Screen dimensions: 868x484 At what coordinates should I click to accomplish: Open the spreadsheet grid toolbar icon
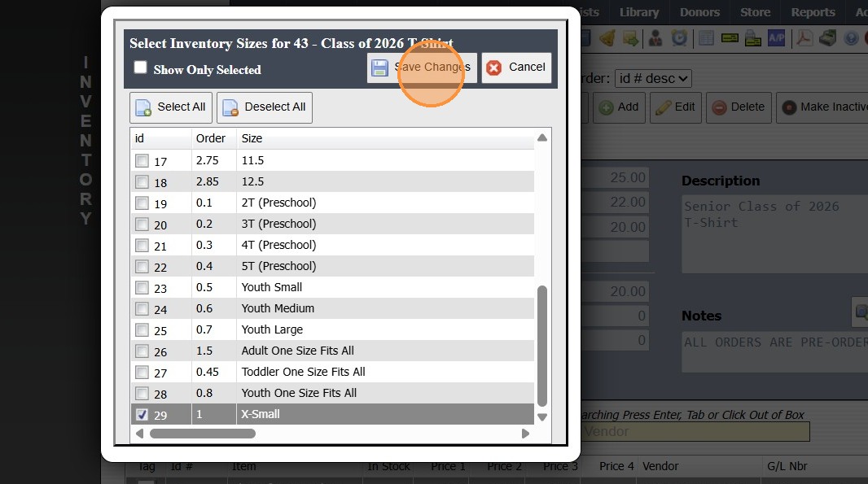(x=706, y=38)
